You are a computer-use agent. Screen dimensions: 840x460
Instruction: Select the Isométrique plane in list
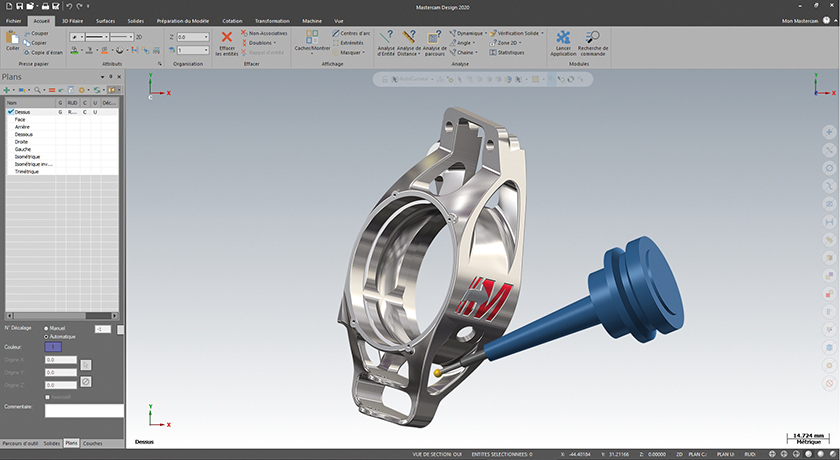(28, 156)
